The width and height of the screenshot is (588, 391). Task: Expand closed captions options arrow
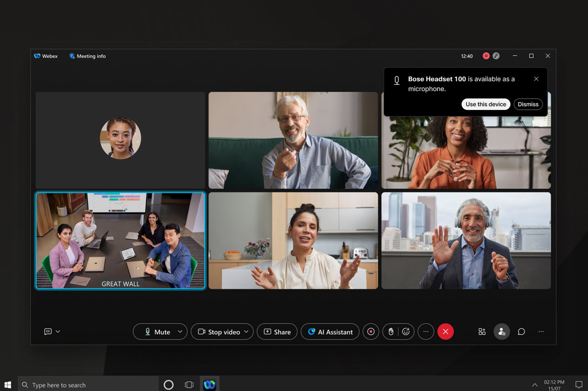point(58,331)
